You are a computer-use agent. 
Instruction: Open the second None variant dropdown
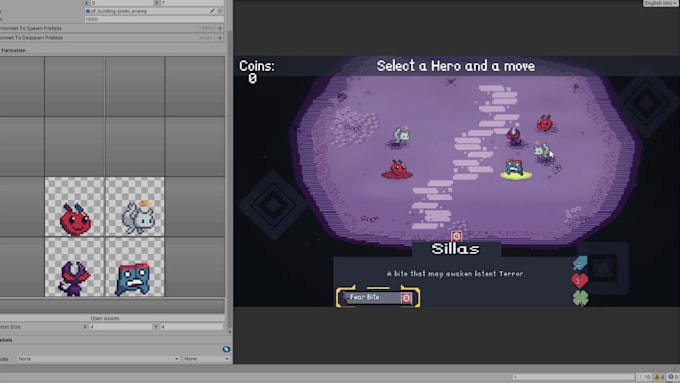(206, 359)
